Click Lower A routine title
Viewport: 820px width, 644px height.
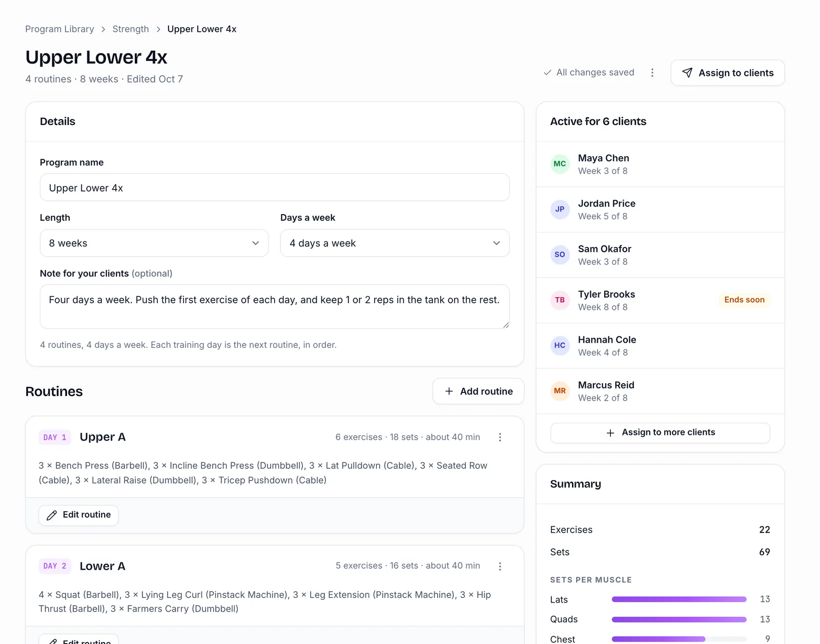point(102,566)
